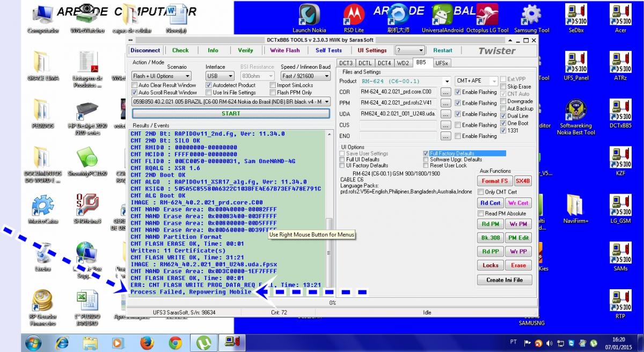The image size is (644, 352).
Task: Open the Listagem de Produtos PDF file
Action: 87,70
